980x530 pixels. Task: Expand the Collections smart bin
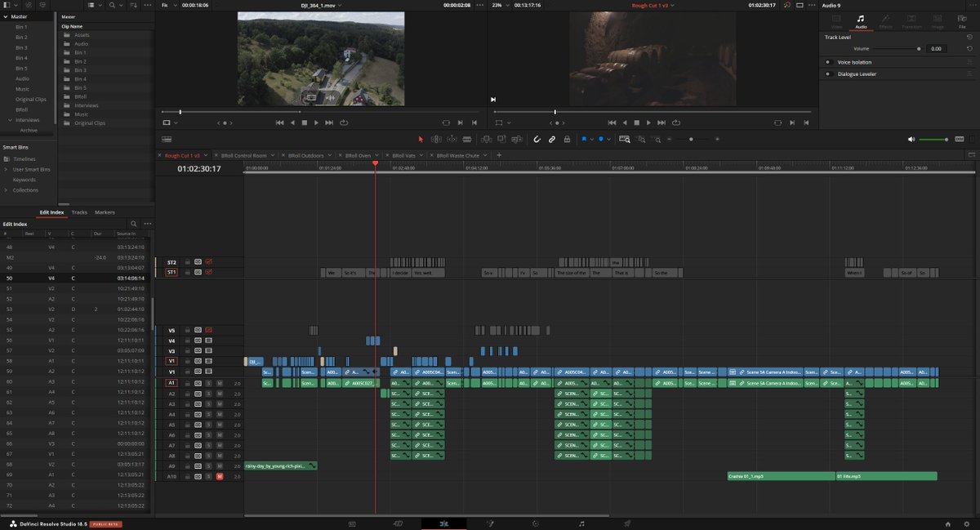point(6,190)
